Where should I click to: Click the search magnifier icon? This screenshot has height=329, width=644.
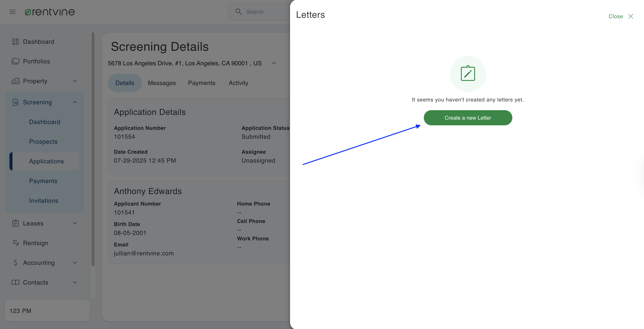tap(239, 12)
